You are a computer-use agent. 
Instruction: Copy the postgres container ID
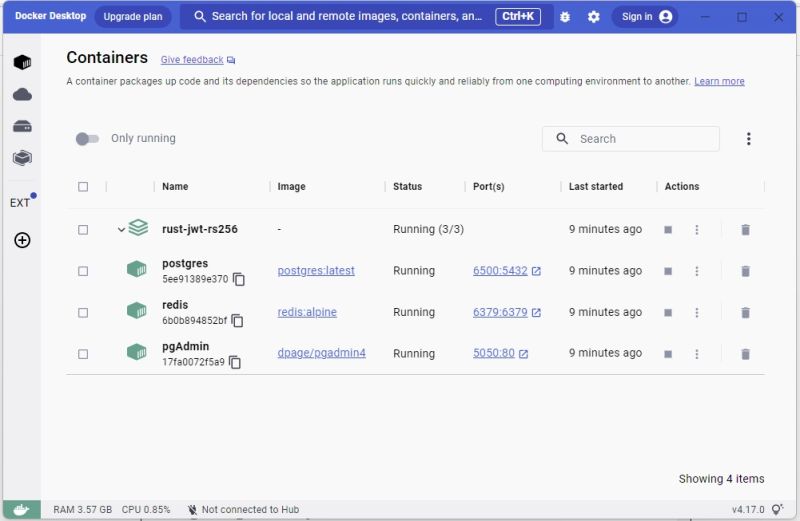tap(239, 279)
